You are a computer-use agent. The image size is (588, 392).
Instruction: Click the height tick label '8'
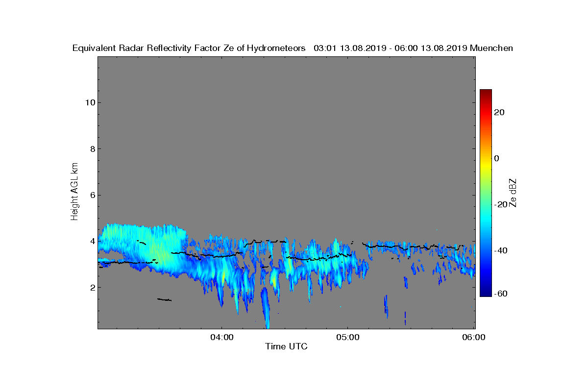(92, 149)
